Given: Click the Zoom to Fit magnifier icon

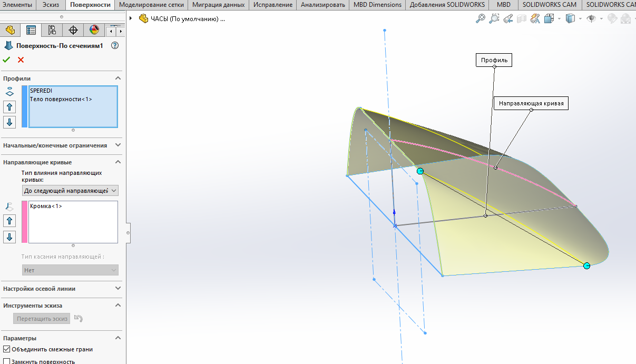Looking at the screenshot, I should (x=480, y=19).
